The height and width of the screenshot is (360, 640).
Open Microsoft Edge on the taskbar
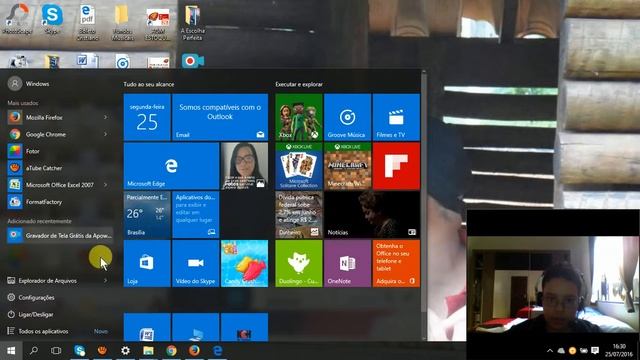point(218,351)
